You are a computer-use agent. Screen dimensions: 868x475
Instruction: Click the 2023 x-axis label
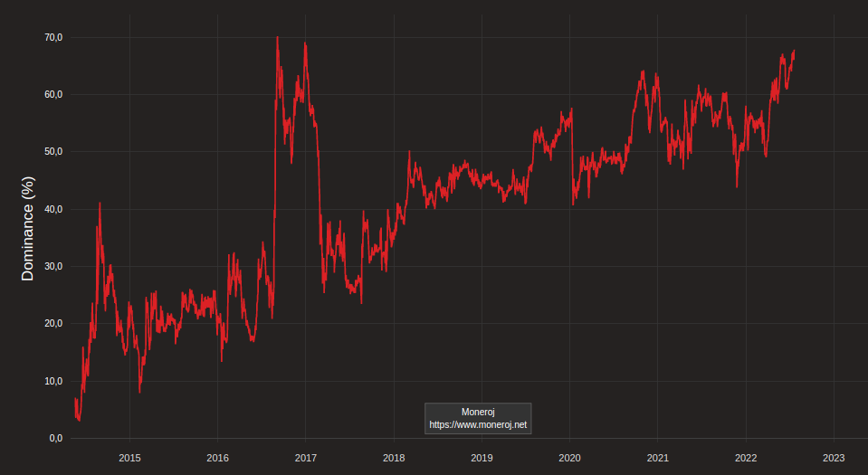tap(834, 458)
